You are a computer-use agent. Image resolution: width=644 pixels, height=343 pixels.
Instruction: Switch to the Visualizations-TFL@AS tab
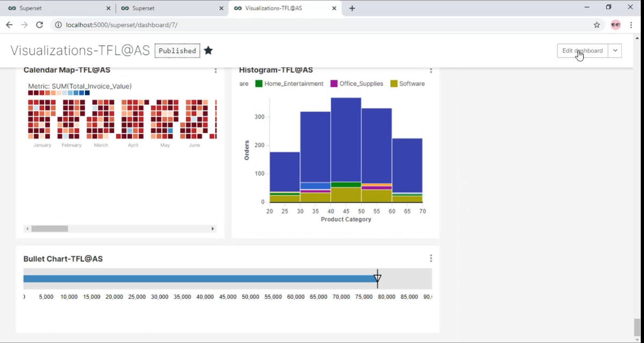pyautogui.click(x=280, y=8)
